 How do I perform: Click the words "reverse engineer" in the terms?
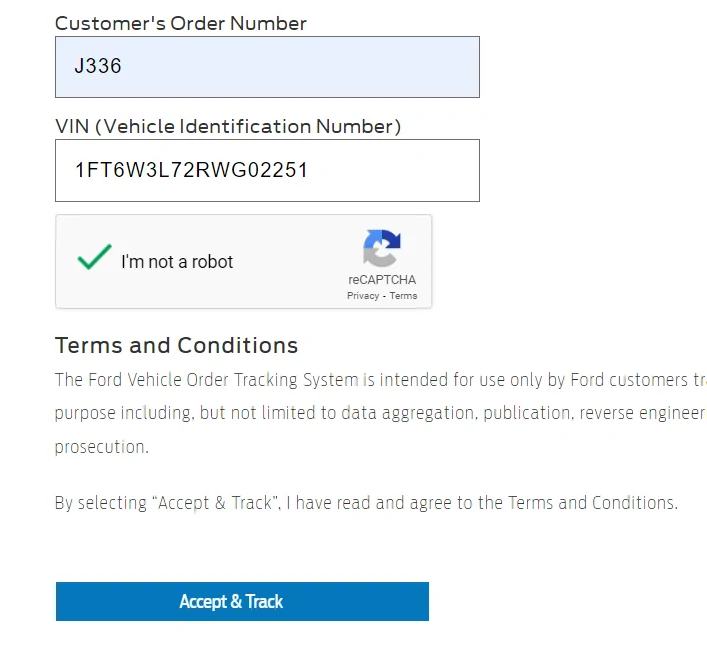point(642,413)
